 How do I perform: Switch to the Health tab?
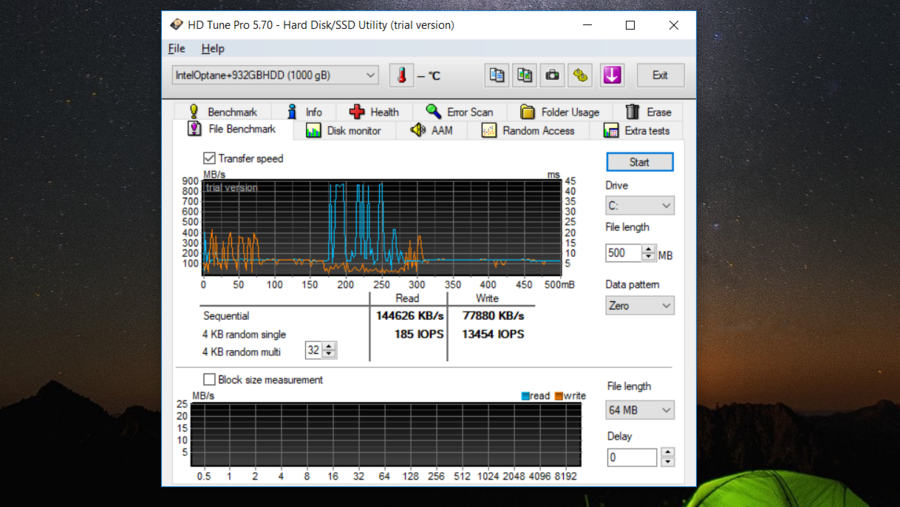coord(374,112)
